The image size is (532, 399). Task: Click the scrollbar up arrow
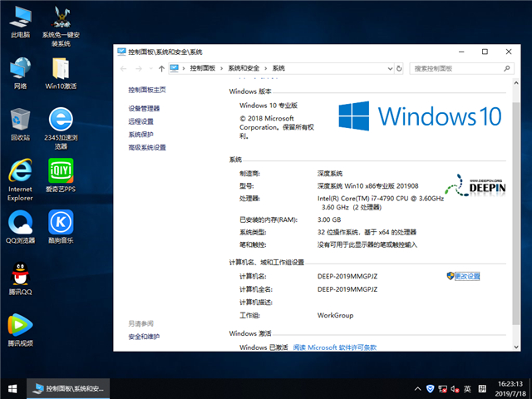click(516, 83)
